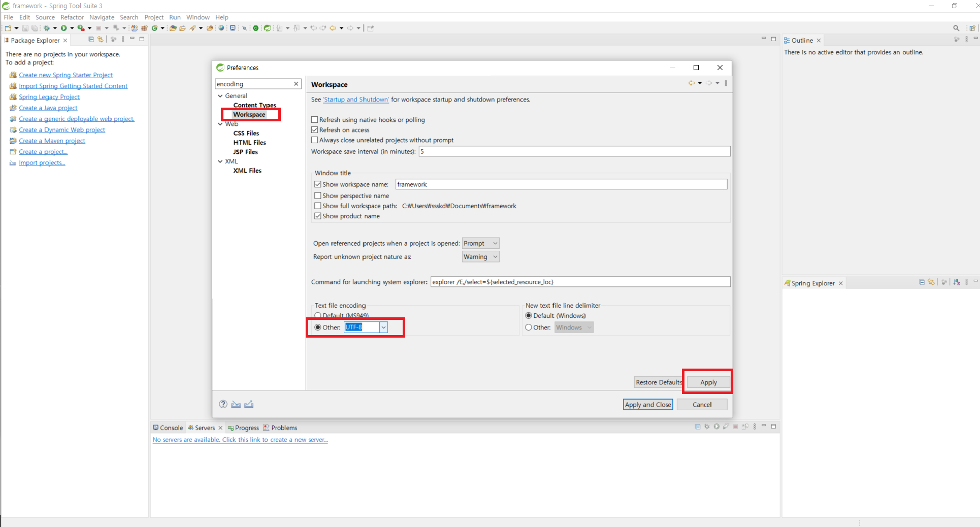Open the 'Startup and Shutdown' link
Image resolution: width=980 pixels, height=527 pixels.
pos(356,100)
